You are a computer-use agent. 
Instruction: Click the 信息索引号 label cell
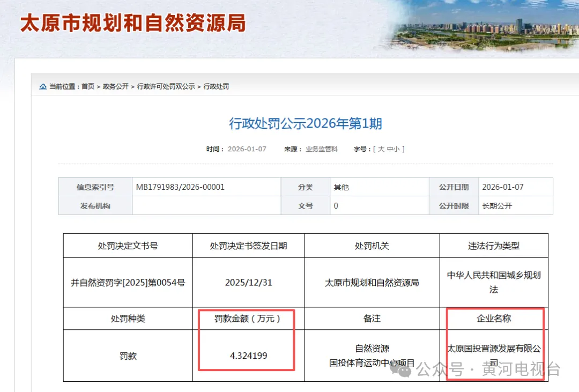pos(95,187)
